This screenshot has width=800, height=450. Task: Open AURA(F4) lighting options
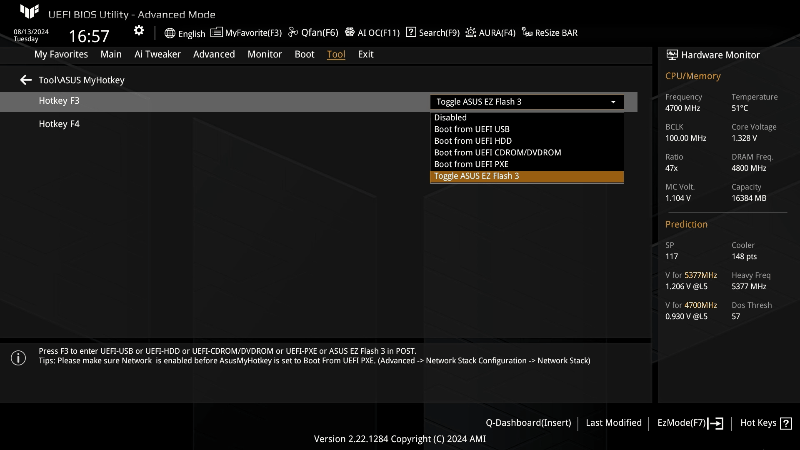click(490, 33)
